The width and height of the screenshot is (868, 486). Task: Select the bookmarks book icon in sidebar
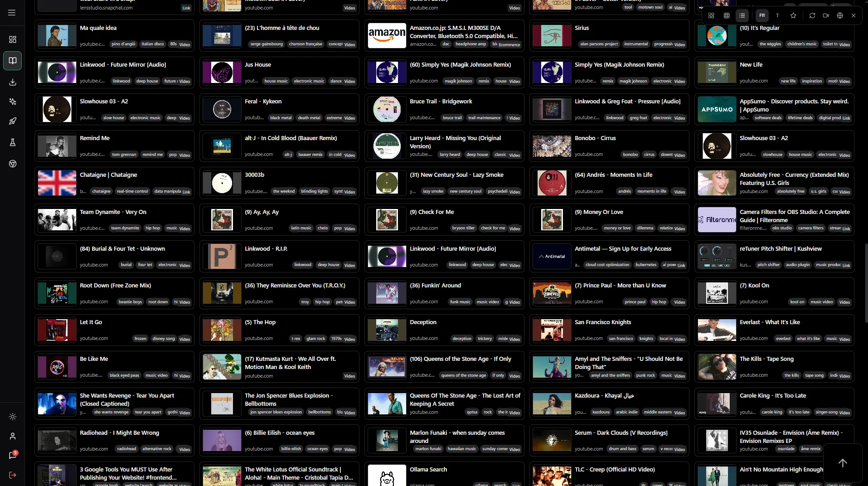click(13, 61)
